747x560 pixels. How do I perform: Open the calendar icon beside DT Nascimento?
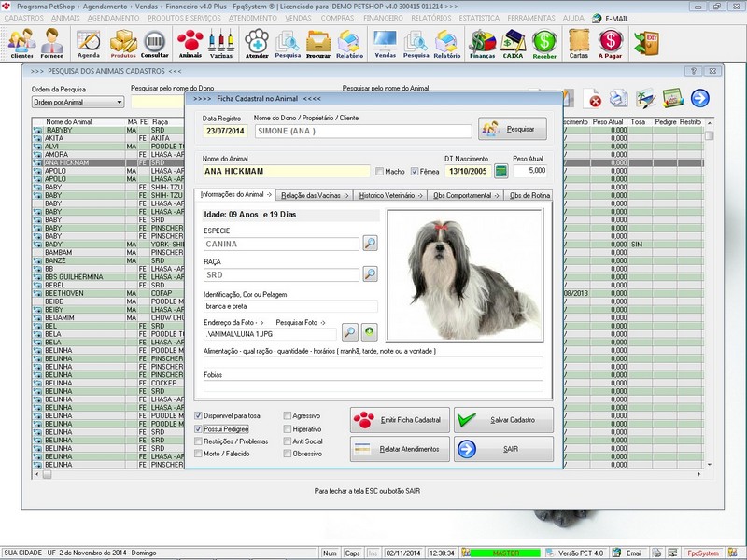tap(501, 172)
